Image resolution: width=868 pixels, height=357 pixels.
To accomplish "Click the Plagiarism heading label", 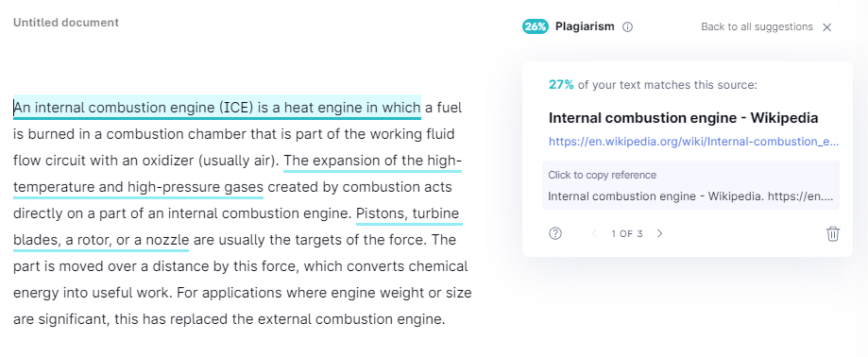I will 585,26.
